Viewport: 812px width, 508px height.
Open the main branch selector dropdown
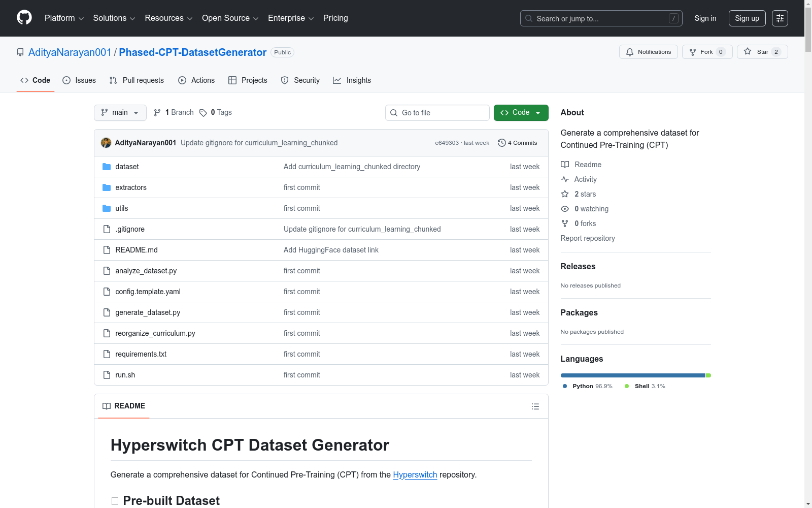(x=120, y=113)
